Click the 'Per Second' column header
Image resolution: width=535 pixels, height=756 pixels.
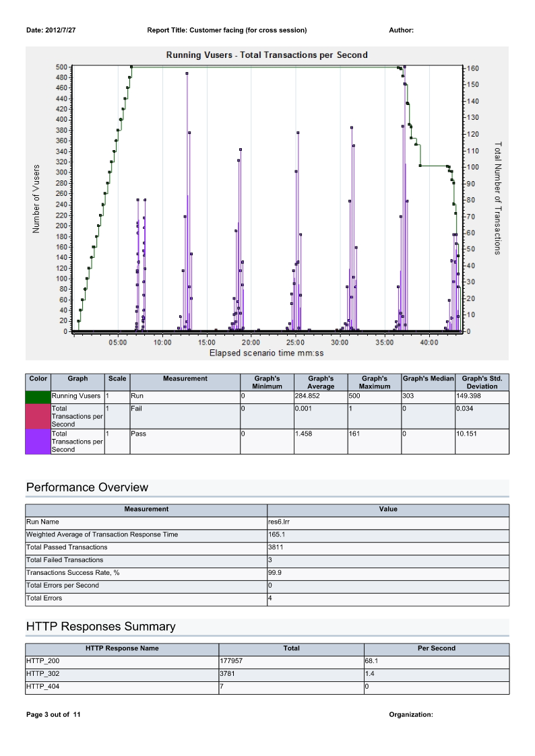[437, 648]
